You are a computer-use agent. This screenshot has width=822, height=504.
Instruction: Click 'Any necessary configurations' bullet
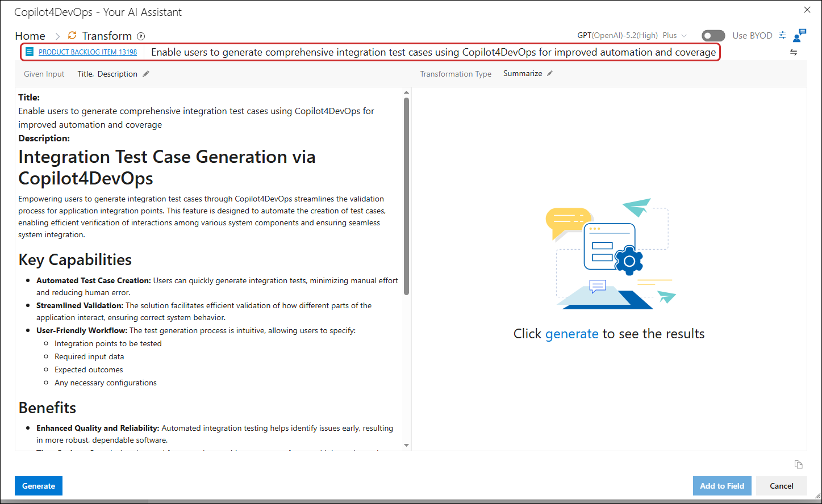(x=106, y=383)
